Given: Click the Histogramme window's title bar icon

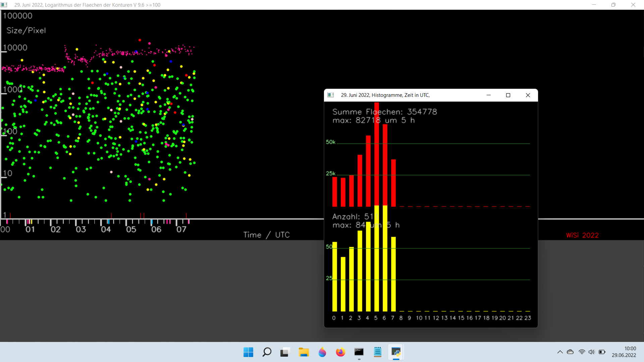Looking at the screenshot, I should 331,95.
